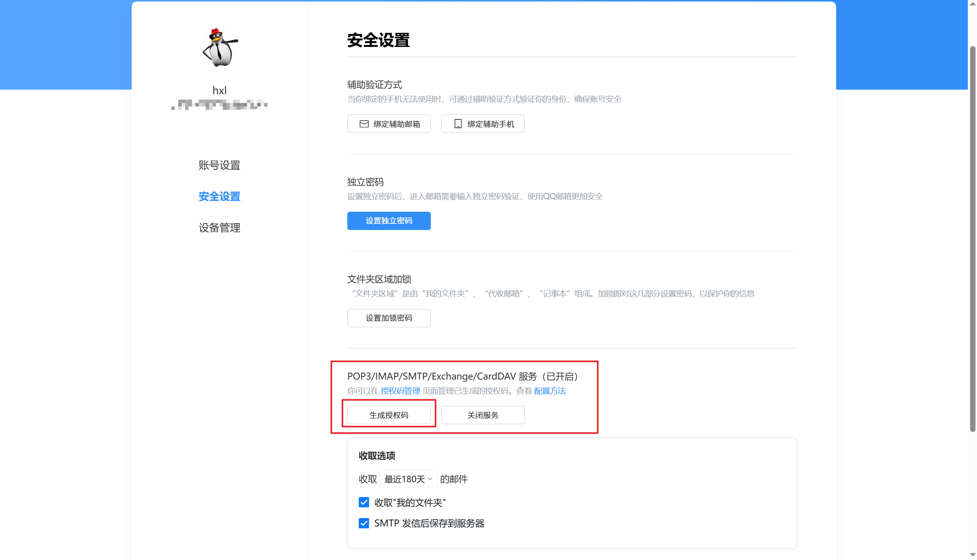Uncheck SMTP 发信后保存到服务器 checkbox
Viewport: 977px width, 560px height.
(x=364, y=523)
